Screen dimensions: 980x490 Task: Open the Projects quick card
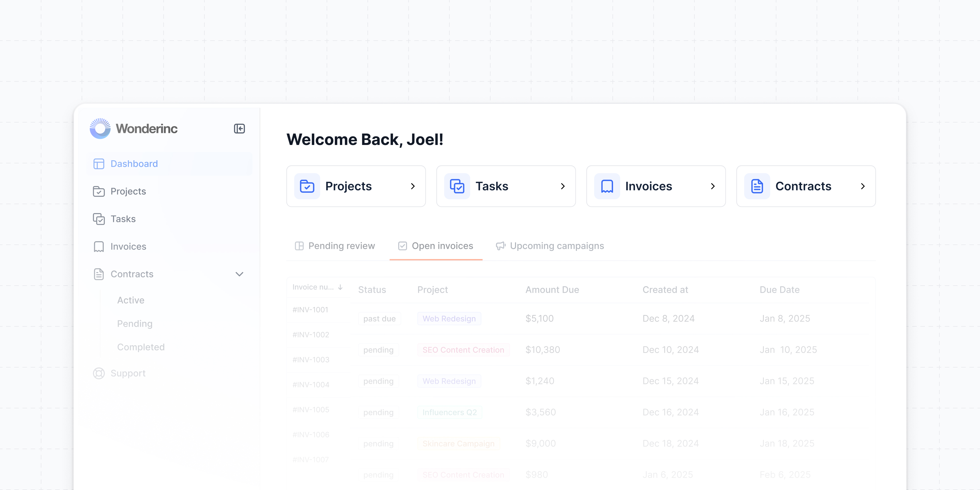point(356,186)
